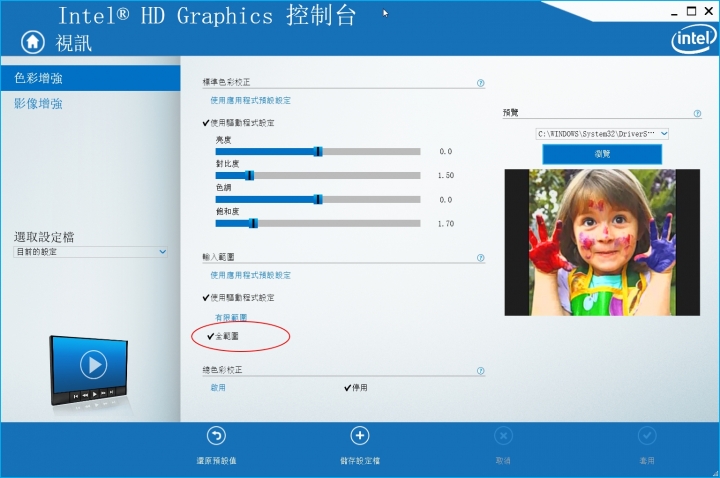
Task: Select 色彩增強 in the sidebar
Action: coord(90,78)
